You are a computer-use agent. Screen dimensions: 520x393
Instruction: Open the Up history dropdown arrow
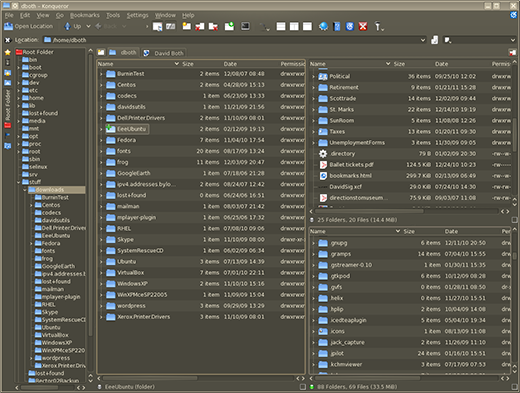click(x=88, y=26)
